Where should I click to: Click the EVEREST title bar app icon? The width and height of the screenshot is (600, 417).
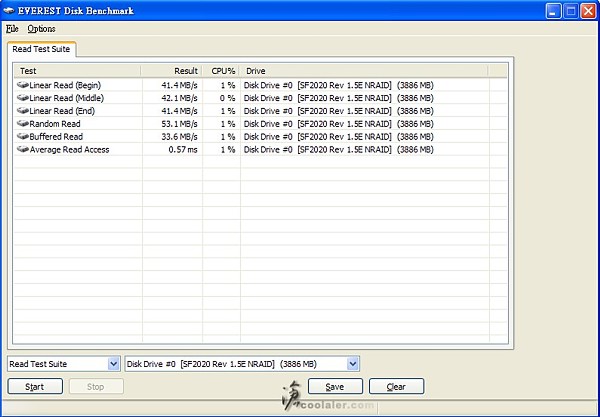(x=9, y=10)
